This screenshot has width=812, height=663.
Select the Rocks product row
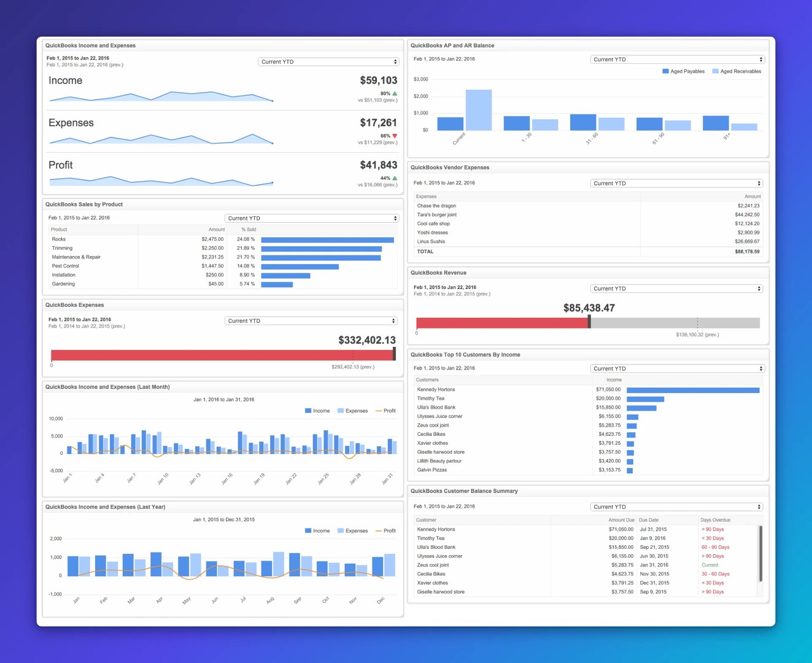[223, 239]
